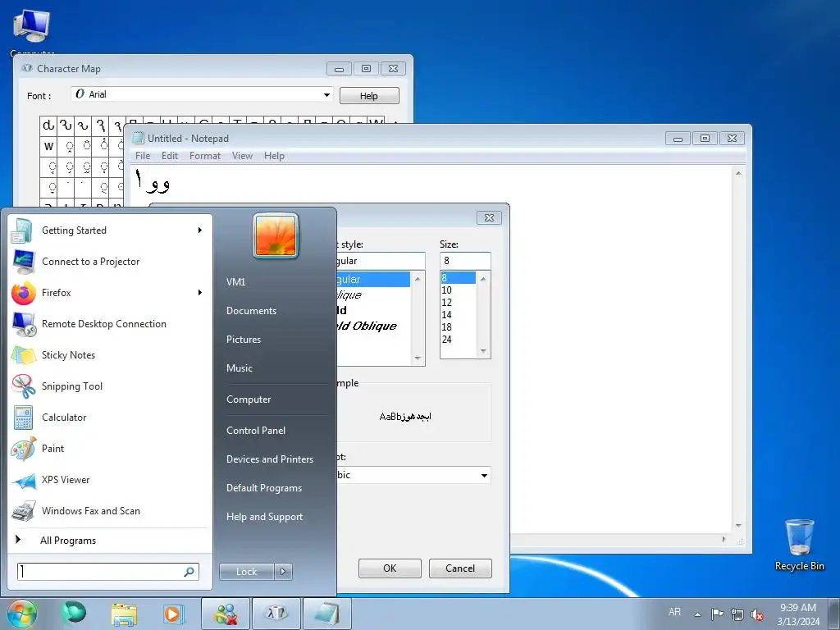This screenshot has height=630, width=840.
Task: Click the AR language indicator
Action: (674, 612)
